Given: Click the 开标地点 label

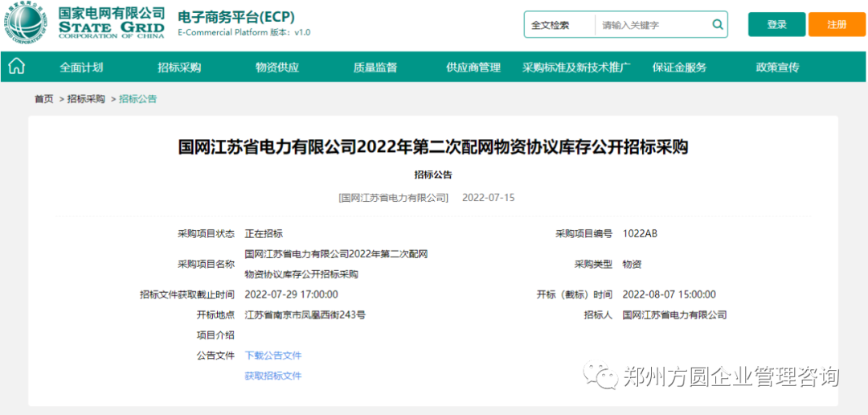Looking at the screenshot, I should click(215, 314).
